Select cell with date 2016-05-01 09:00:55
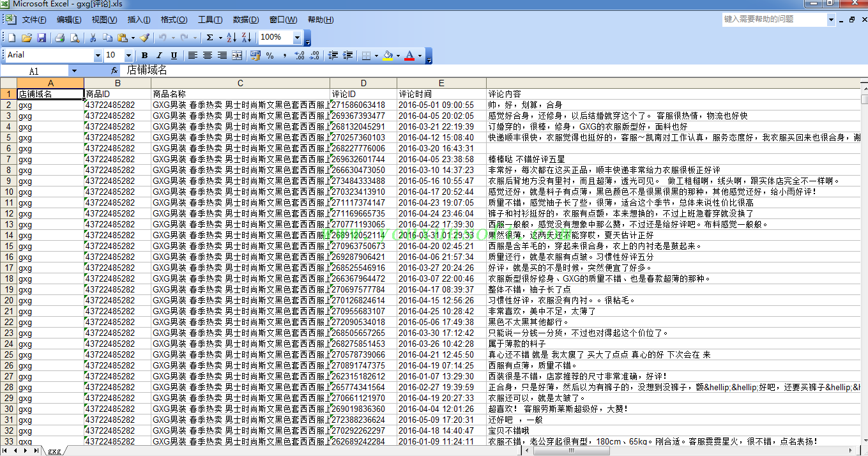 click(441, 105)
